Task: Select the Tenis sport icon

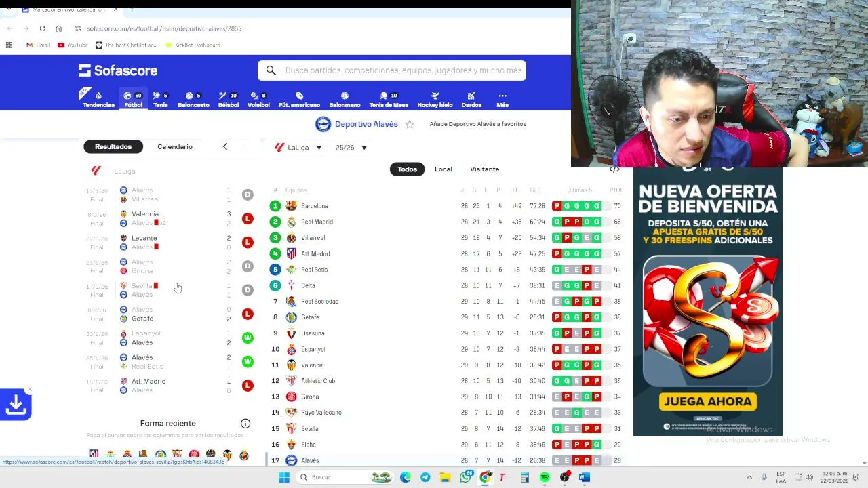Action: (160, 99)
